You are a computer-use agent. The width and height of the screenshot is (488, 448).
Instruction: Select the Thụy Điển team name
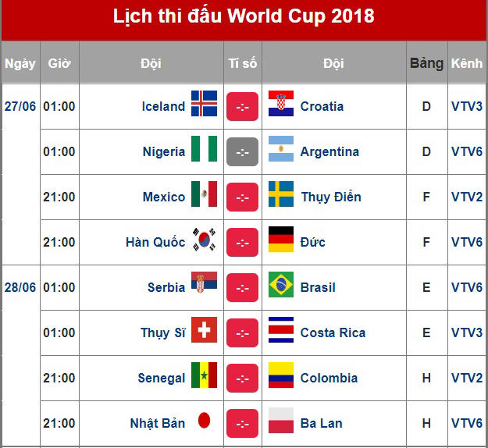point(331,197)
